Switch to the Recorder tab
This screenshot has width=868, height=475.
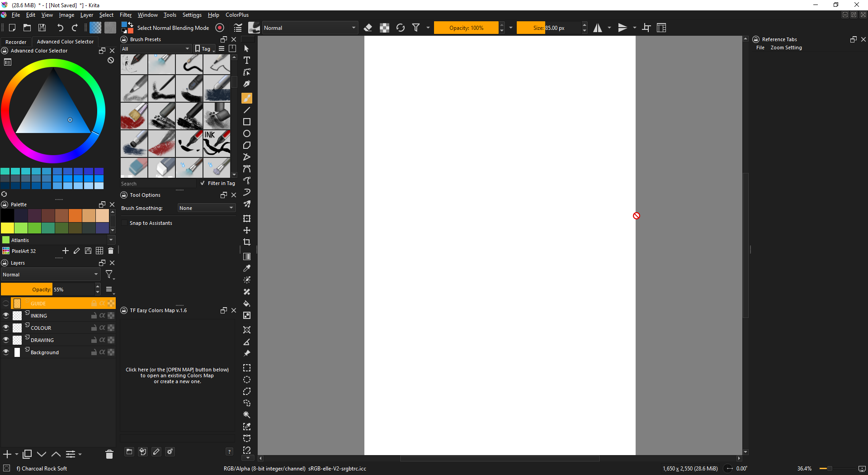coord(16,42)
